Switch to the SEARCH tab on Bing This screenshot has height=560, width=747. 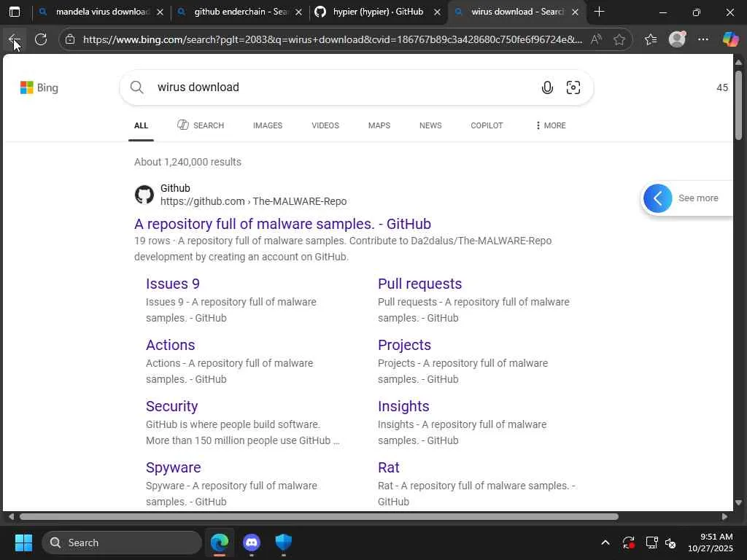(x=201, y=125)
